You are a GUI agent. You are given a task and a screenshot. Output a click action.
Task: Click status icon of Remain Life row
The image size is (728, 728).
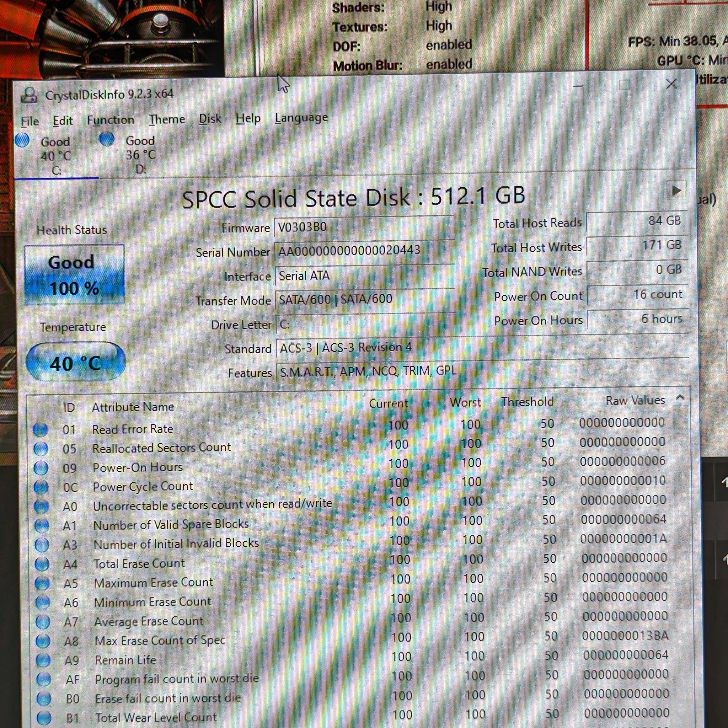tap(43, 660)
